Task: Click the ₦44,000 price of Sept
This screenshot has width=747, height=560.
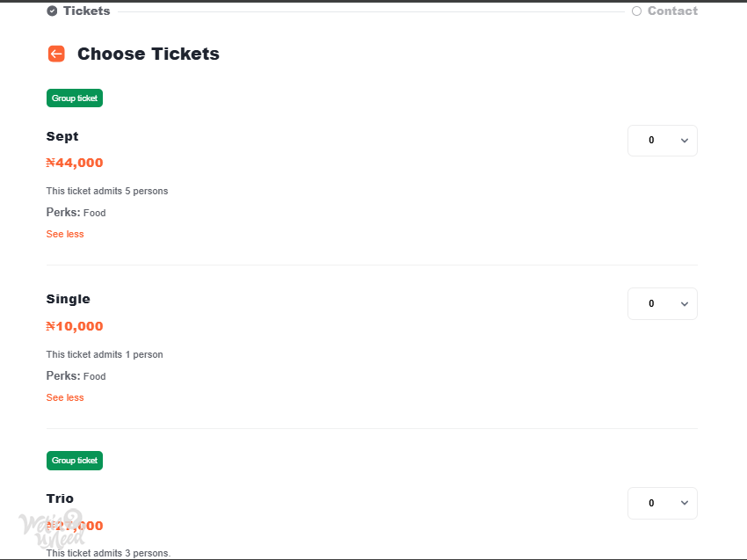Action: (x=75, y=163)
